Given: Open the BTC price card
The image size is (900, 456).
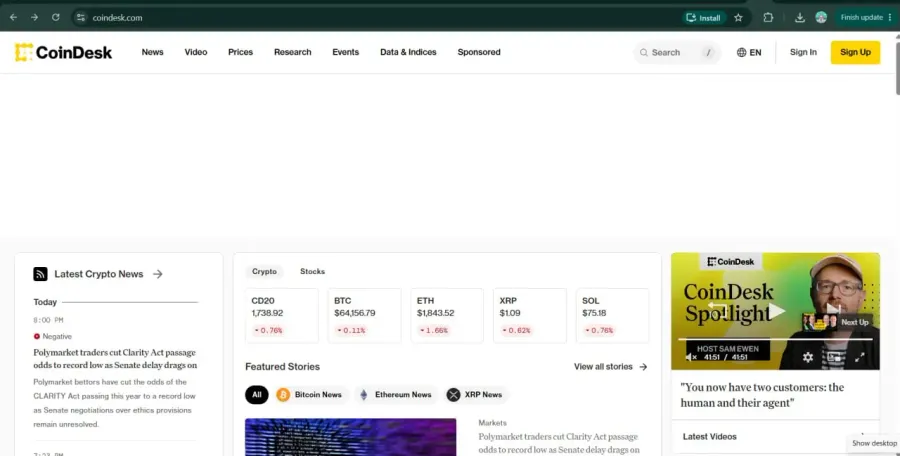Looking at the screenshot, I should point(364,316).
